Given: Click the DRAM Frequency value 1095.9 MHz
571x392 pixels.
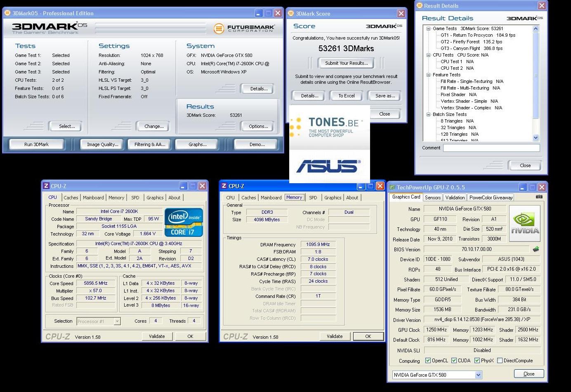Looking at the screenshot, I should point(318,245).
